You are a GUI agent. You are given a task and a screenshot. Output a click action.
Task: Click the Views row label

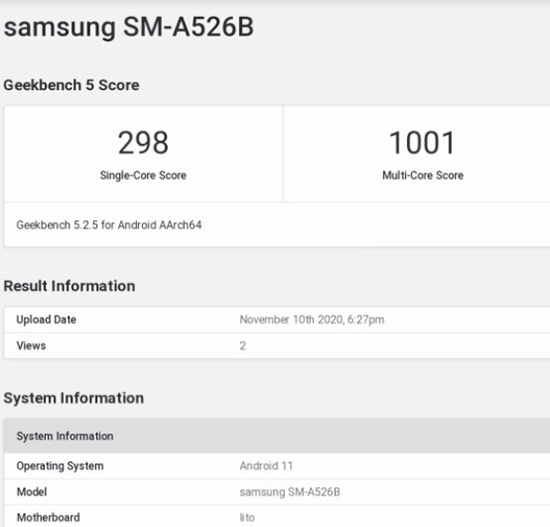tap(31, 346)
